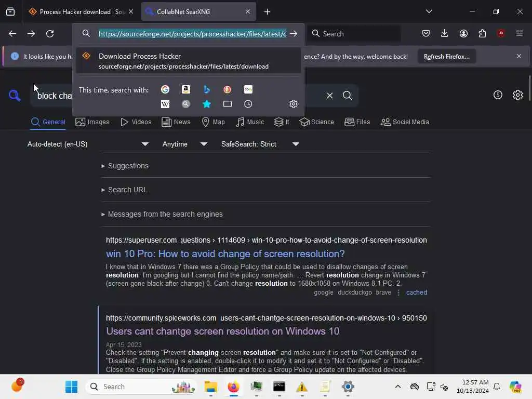
Task: Use the gray magnifier search engine icon
Action: point(185,104)
